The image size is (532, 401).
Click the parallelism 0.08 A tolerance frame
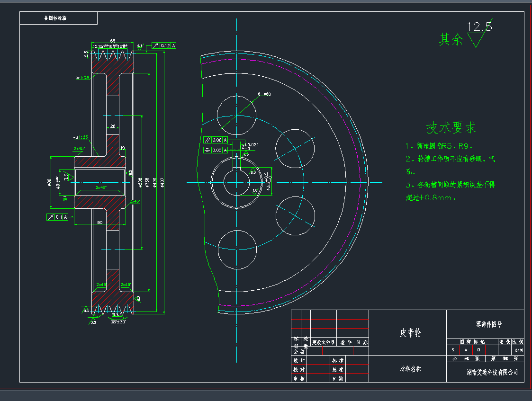[x=216, y=140]
